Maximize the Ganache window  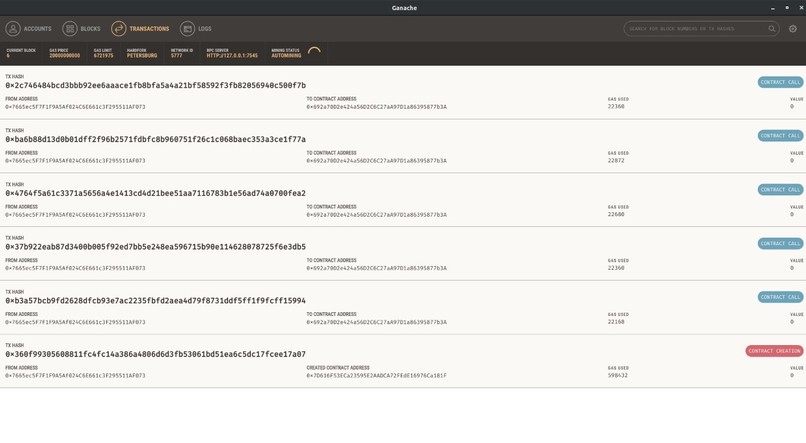pos(787,8)
